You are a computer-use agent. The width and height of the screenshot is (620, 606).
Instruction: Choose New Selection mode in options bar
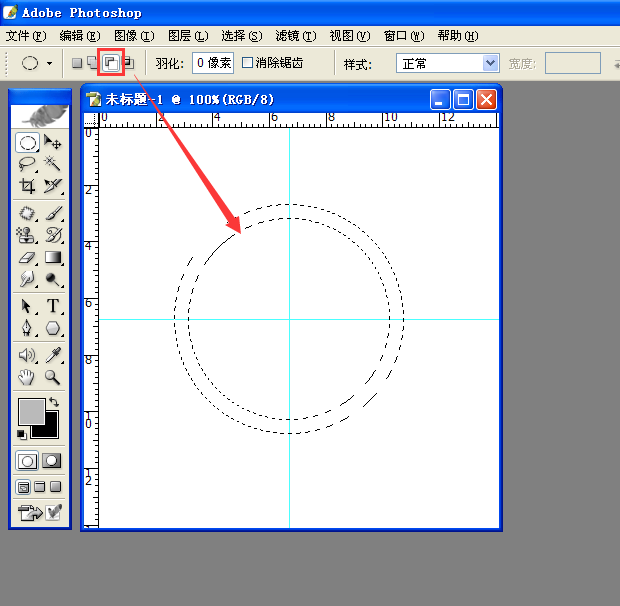pyautogui.click(x=77, y=63)
